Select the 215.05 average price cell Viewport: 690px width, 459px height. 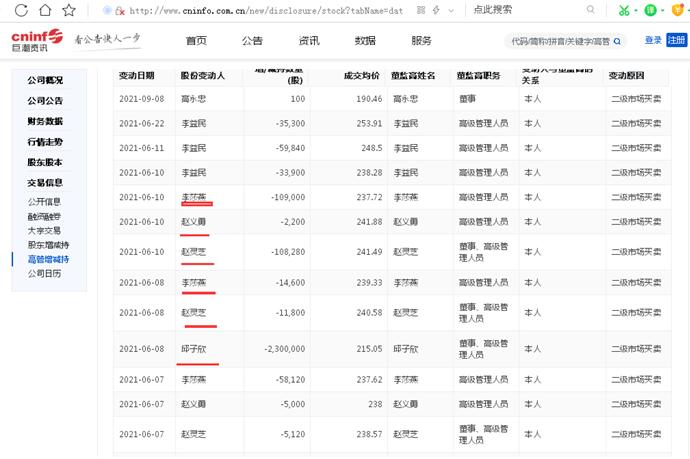pyautogui.click(x=369, y=349)
